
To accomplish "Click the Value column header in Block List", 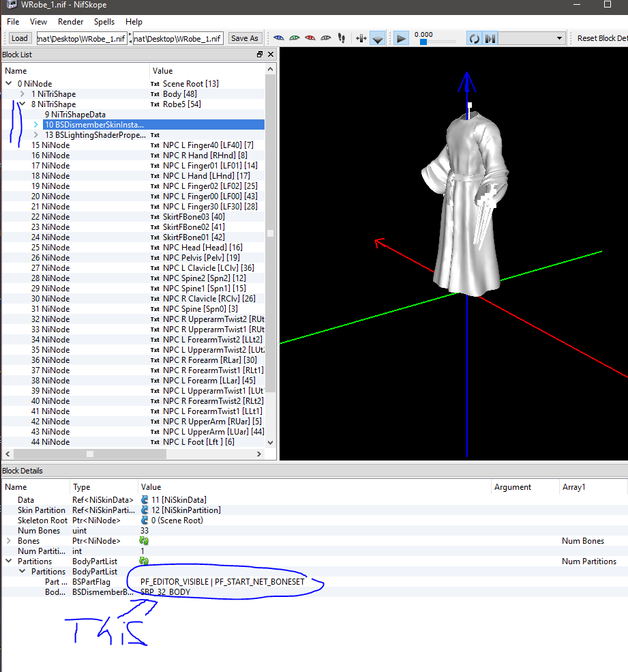I will [207, 71].
